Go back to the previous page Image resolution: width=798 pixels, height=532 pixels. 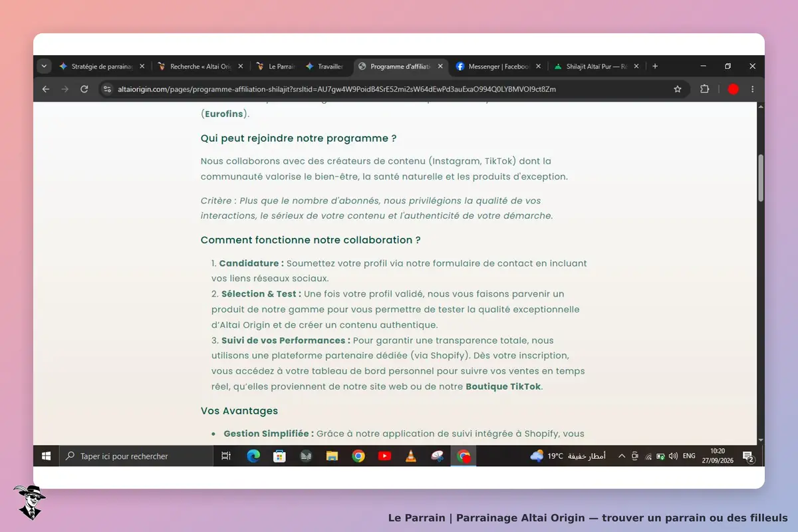[x=46, y=89]
